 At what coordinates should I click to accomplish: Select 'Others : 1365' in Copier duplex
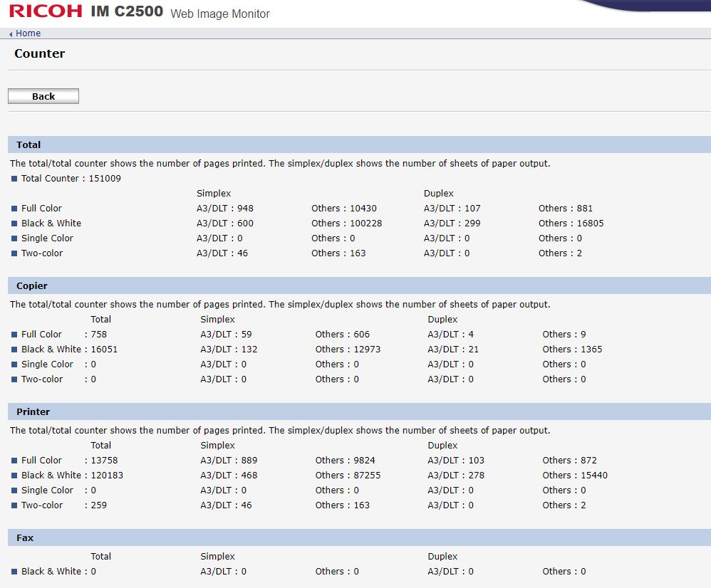click(572, 349)
